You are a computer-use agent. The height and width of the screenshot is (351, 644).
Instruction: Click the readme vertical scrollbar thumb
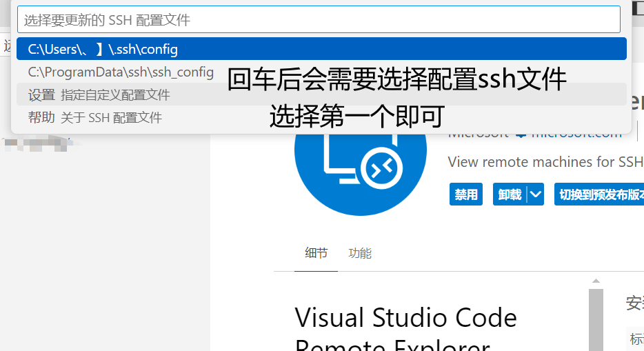[596, 320]
